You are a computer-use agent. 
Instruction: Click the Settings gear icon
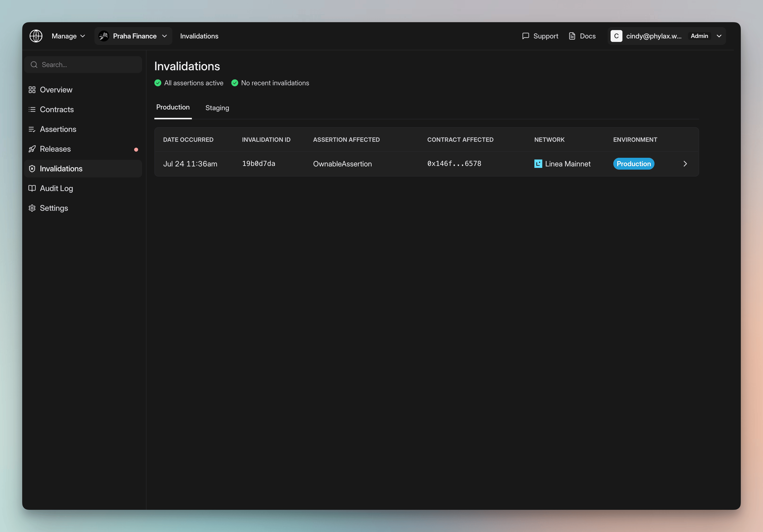pos(32,208)
